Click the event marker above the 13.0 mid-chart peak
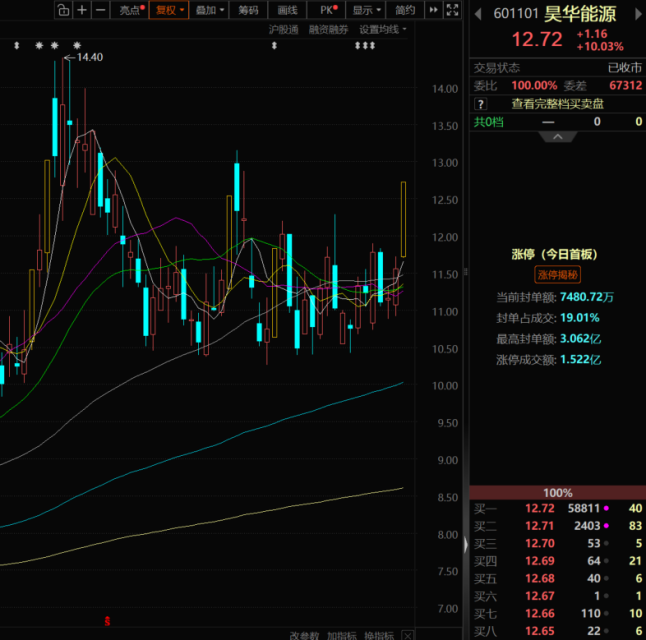This screenshot has width=646, height=640. click(x=274, y=46)
